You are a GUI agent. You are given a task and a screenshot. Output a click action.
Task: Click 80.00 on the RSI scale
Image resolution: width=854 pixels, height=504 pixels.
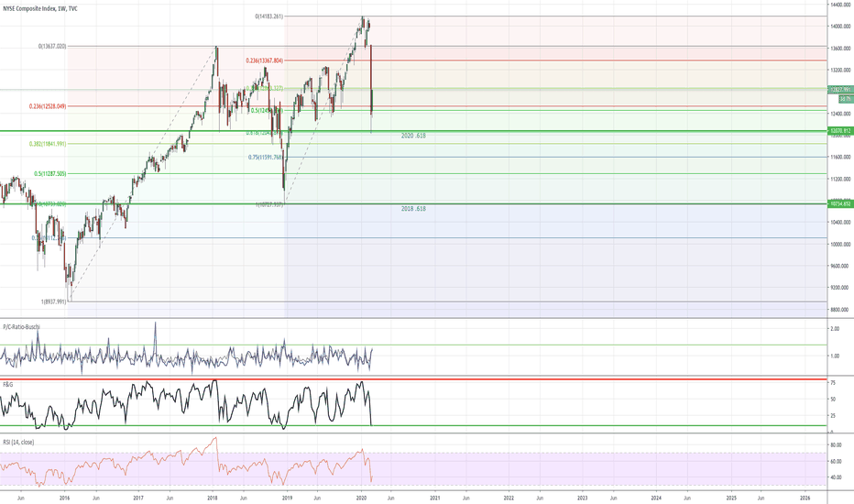pyautogui.click(x=836, y=445)
